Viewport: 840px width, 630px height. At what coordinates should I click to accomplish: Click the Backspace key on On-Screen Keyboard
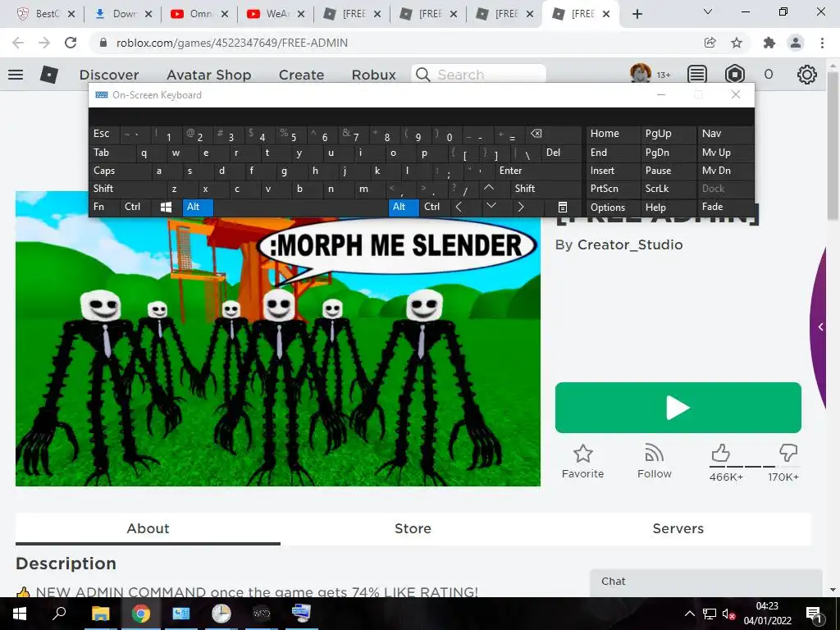(536, 134)
